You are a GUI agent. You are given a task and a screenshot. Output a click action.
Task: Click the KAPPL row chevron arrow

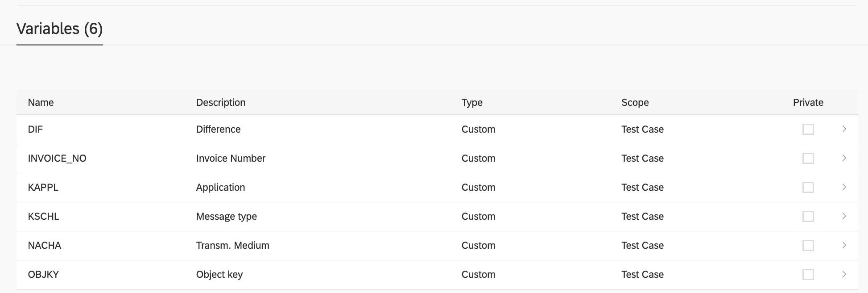tap(844, 187)
